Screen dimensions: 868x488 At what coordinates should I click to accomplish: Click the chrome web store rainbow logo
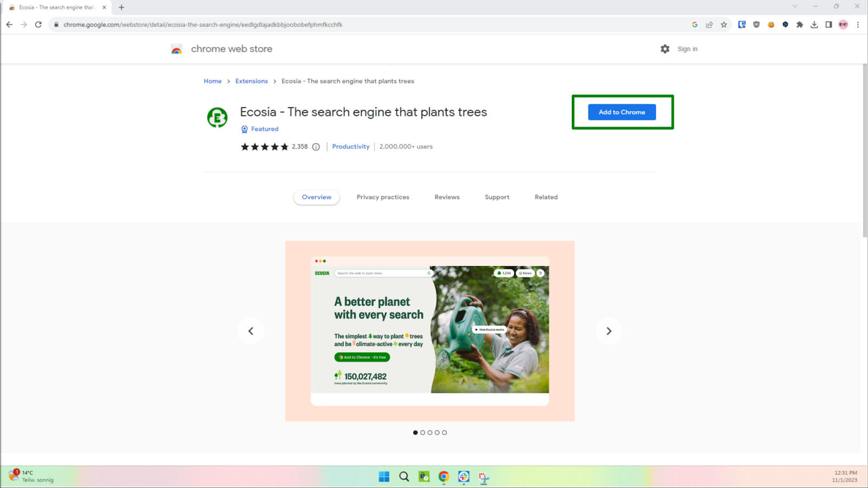tap(176, 49)
